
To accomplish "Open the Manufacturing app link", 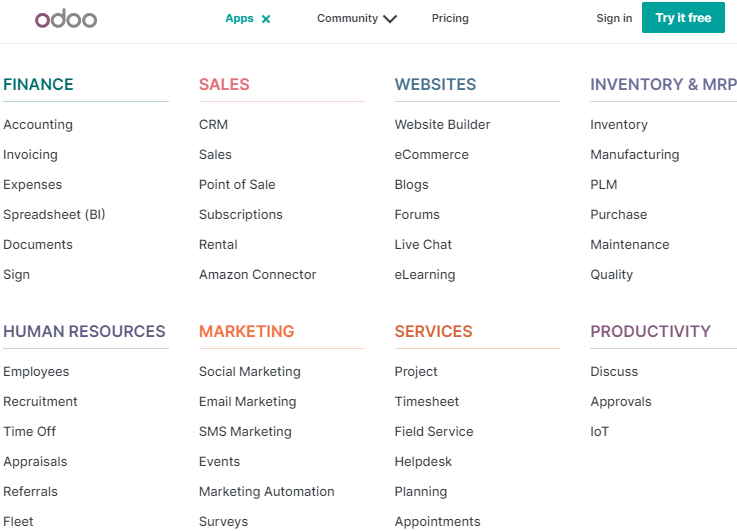I will click(x=635, y=155).
